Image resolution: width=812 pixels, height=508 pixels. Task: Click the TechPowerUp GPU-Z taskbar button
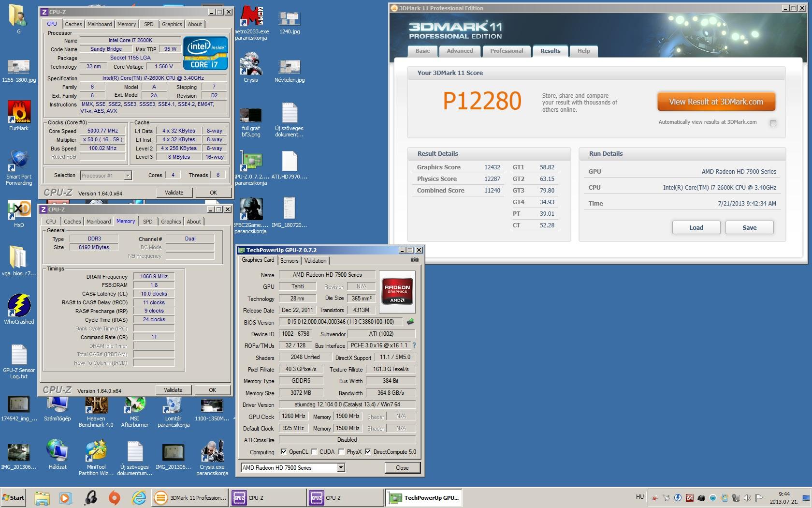424,497
